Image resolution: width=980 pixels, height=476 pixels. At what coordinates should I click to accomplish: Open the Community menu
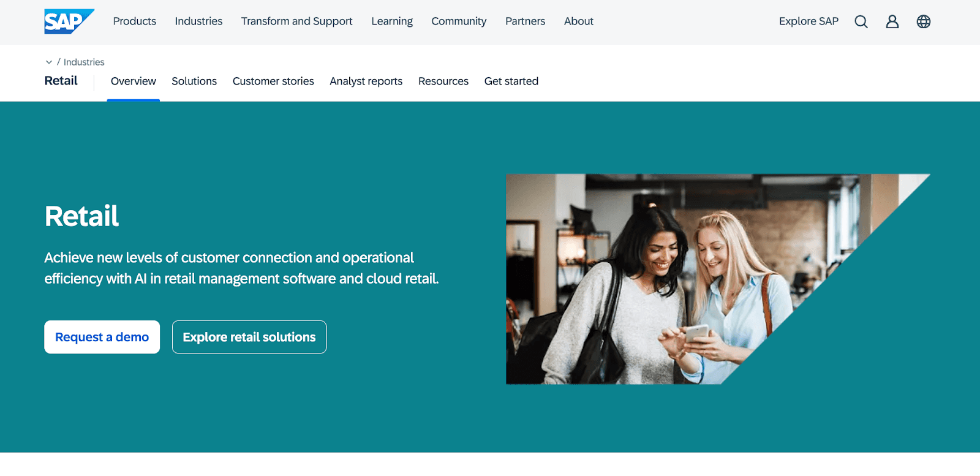pyautogui.click(x=459, y=21)
